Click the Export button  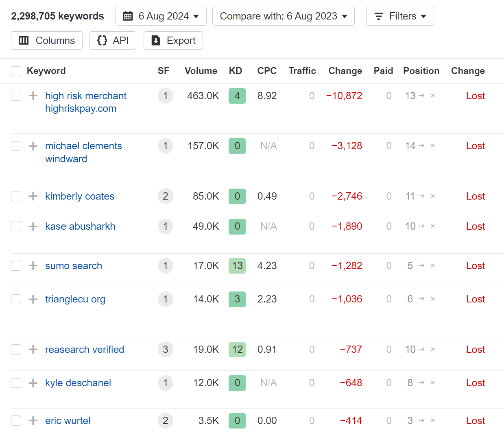(173, 40)
